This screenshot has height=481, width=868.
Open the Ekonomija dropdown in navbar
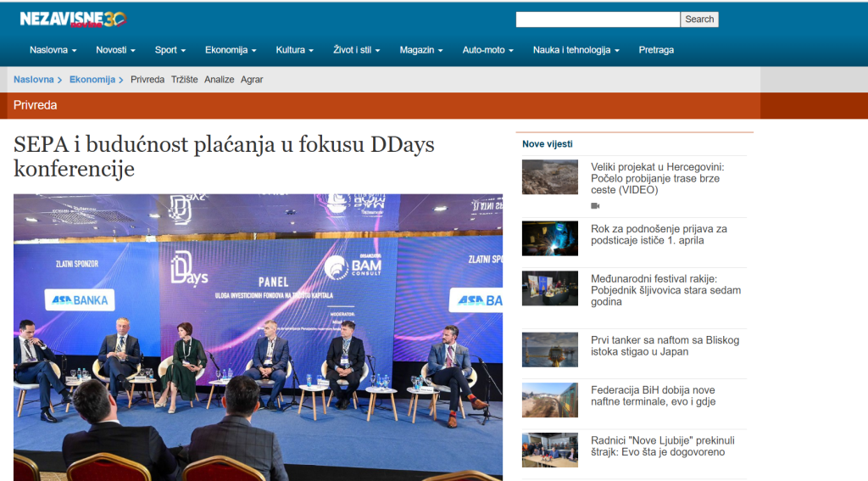point(231,50)
